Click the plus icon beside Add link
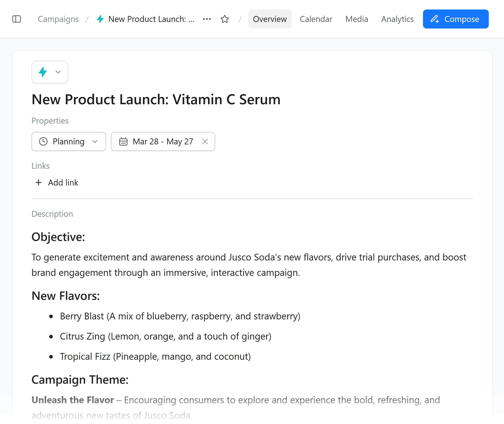Screen dimensions: 504x424 click(39, 183)
